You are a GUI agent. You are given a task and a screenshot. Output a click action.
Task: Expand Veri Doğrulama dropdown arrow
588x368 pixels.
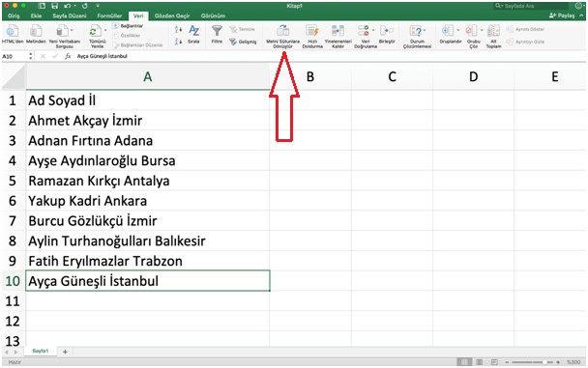coord(373,30)
